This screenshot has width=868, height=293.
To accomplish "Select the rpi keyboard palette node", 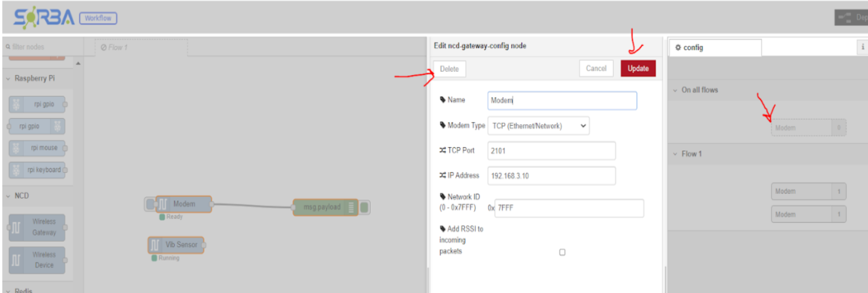I will pyautogui.click(x=38, y=170).
